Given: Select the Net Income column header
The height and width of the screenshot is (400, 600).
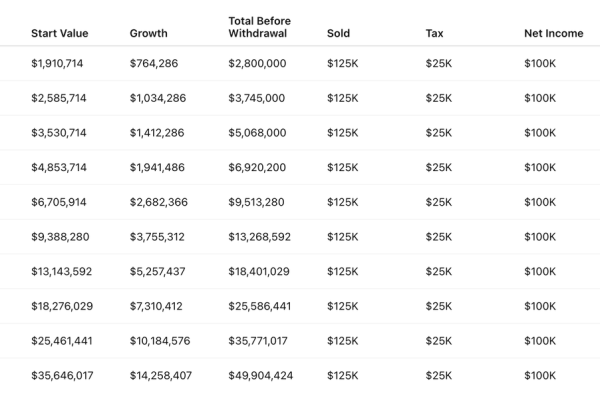Looking at the screenshot, I should (x=554, y=33).
